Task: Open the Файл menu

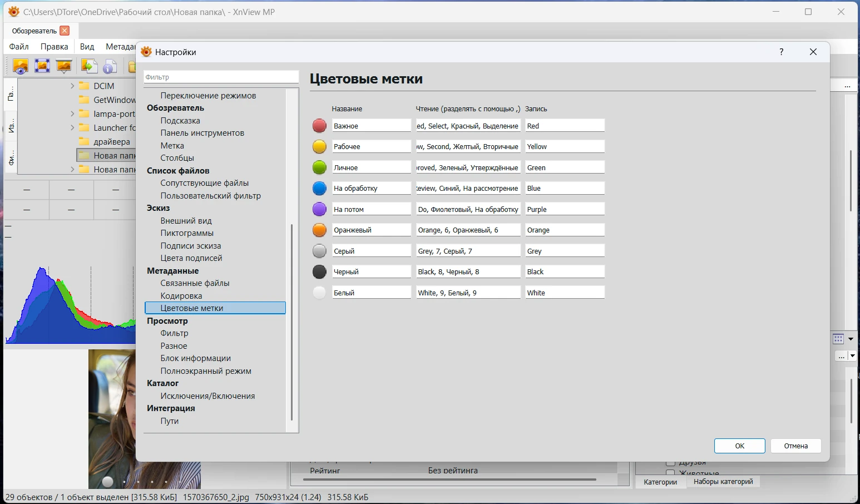Action: point(19,47)
